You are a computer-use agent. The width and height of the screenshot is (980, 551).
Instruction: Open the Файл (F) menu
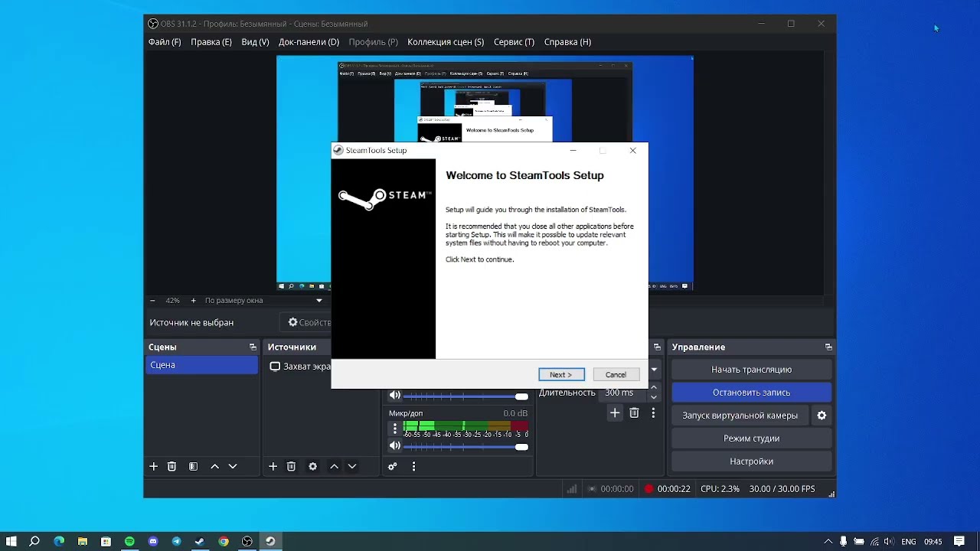[x=165, y=42]
